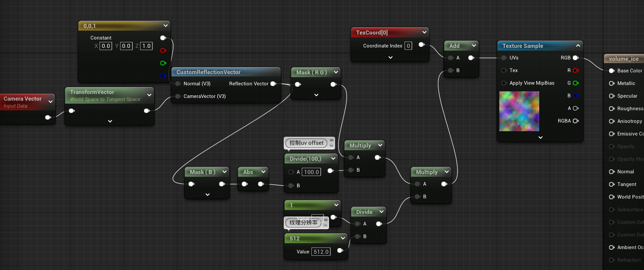Click the TransformVector node's input pin

(x=72, y=111)
